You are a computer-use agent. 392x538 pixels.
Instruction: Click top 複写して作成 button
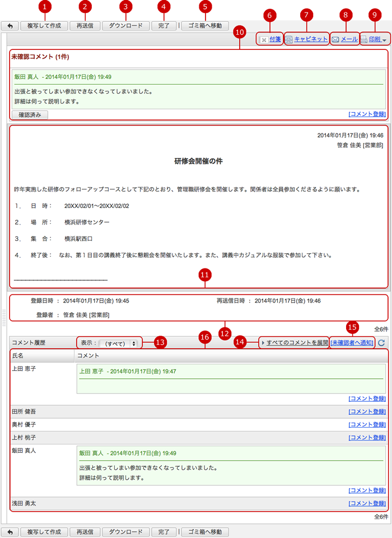[x=44, y=26]
